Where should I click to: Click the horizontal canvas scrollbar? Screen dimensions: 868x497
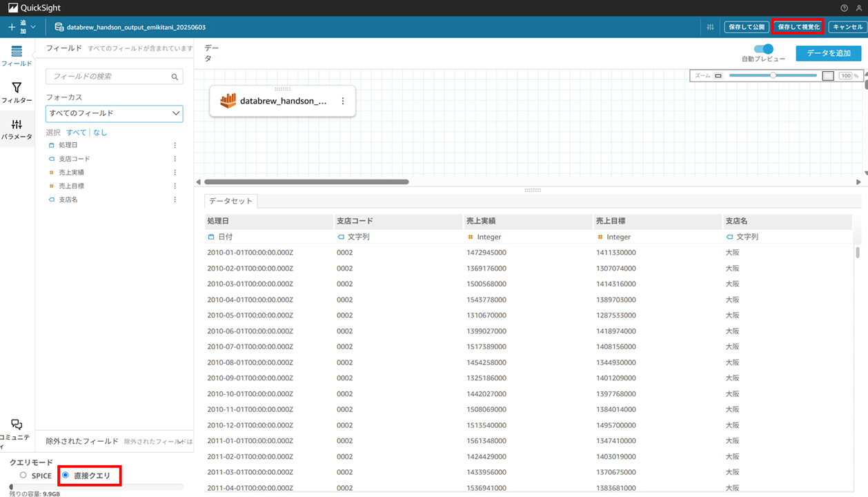tap(306, 182)
